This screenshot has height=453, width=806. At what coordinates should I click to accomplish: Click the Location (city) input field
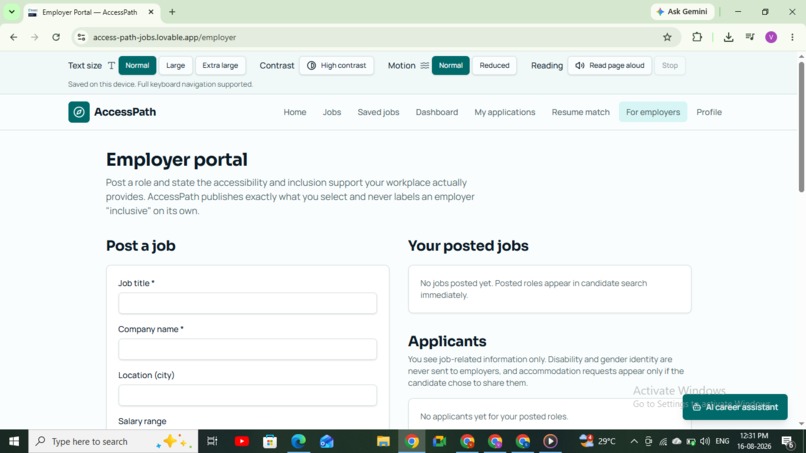pyautogui.click(x=247, y=395)
